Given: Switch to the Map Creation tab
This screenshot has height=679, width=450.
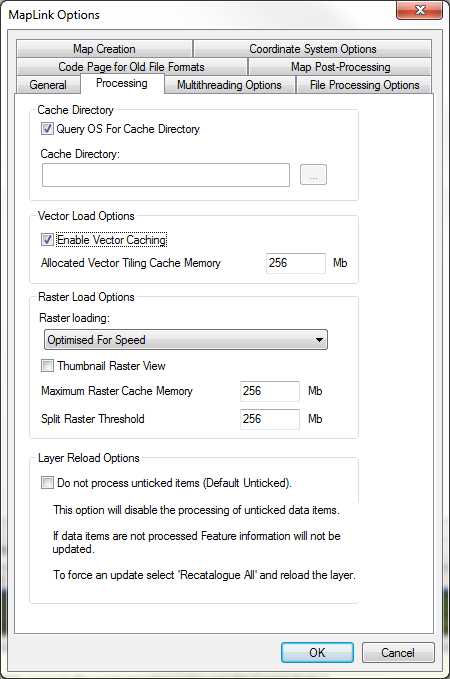Looking at the screenshot, I should tap(104, 49).
